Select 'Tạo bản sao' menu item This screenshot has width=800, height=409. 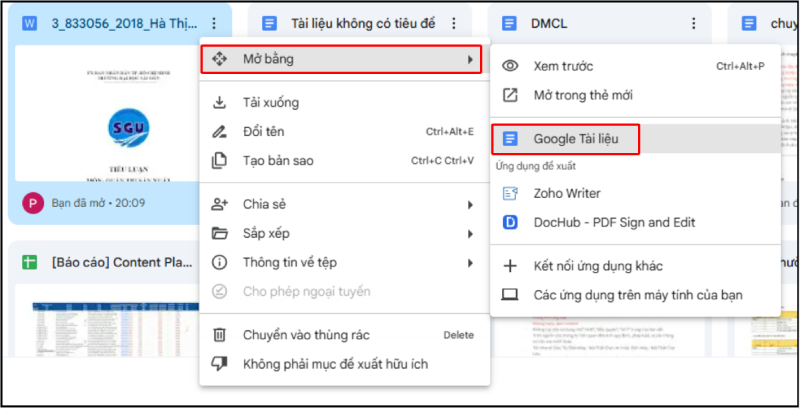click(344, 161)
